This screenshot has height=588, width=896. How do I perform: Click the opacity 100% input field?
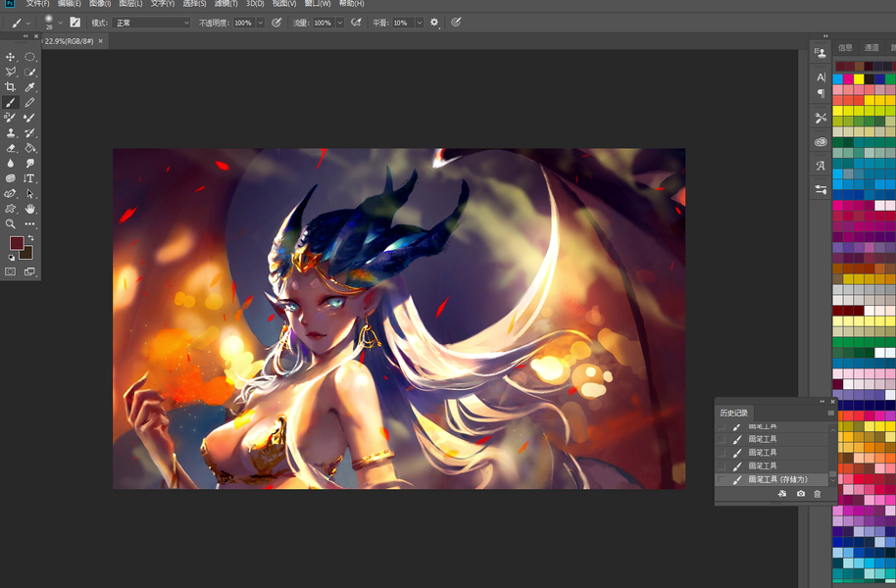tap(244, 23)
